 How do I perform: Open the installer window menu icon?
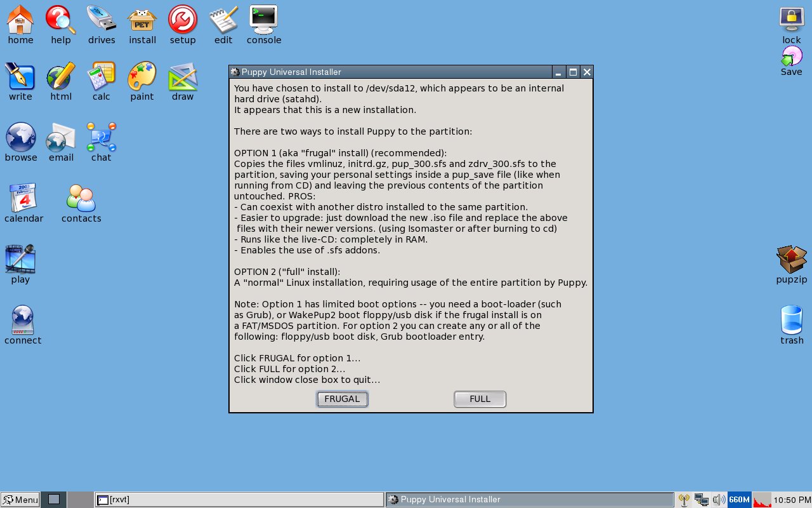point(235,72)
